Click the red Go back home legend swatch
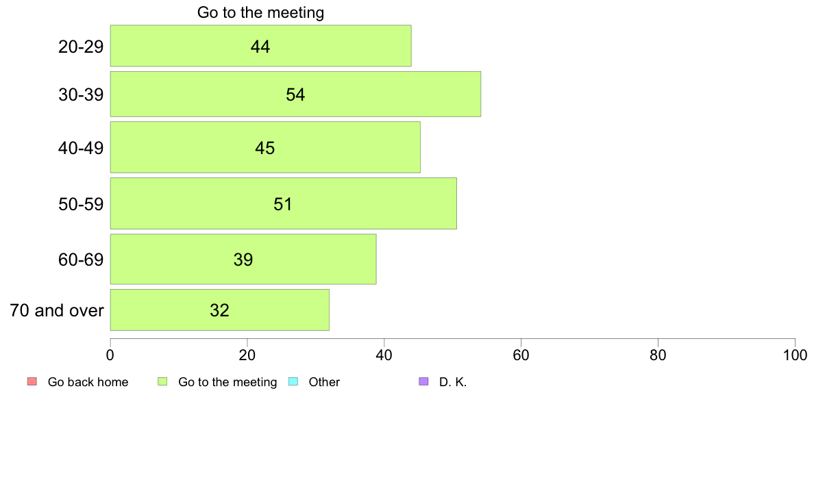Screen dimensions: 814x504 [32, 381]
